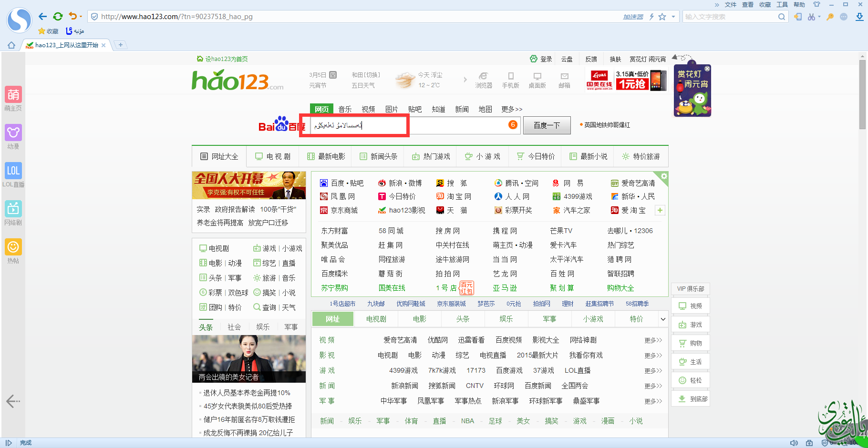Viewport: 868px width, 448px height.
Task: Click the send-to-phone icon in toolbar
Action: tap(798, 17)
